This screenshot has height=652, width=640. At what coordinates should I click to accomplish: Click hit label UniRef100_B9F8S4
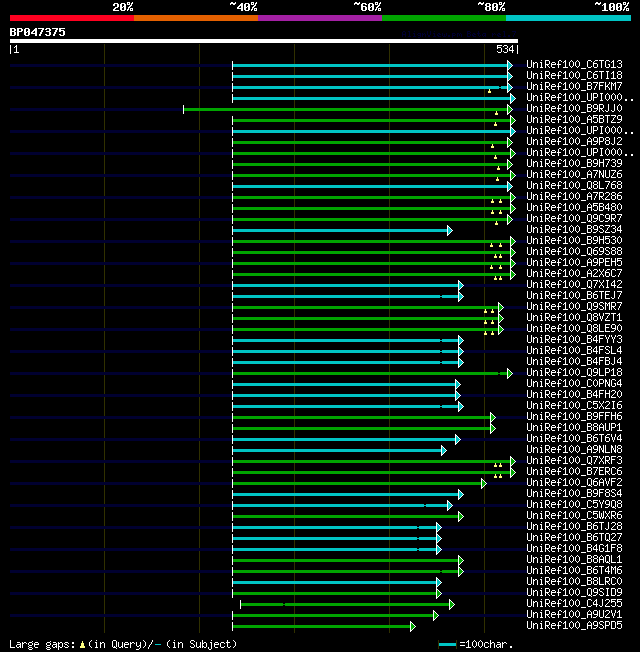574,494
